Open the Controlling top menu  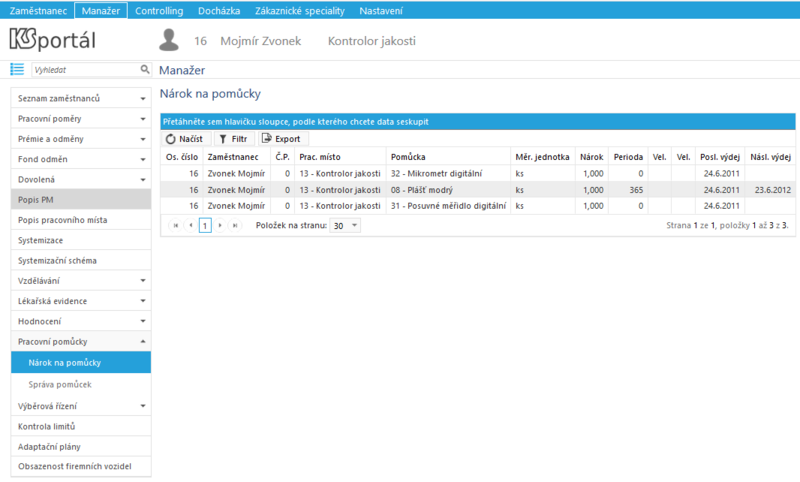pos(159,11)
